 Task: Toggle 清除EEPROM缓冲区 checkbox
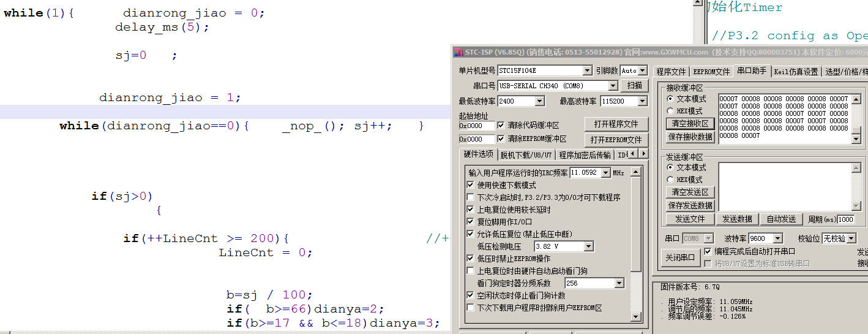(501, 139)
